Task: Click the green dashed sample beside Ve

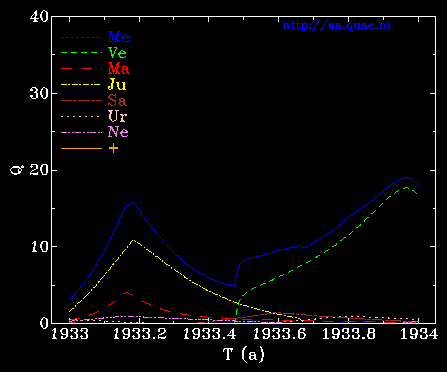Action: 81,53
